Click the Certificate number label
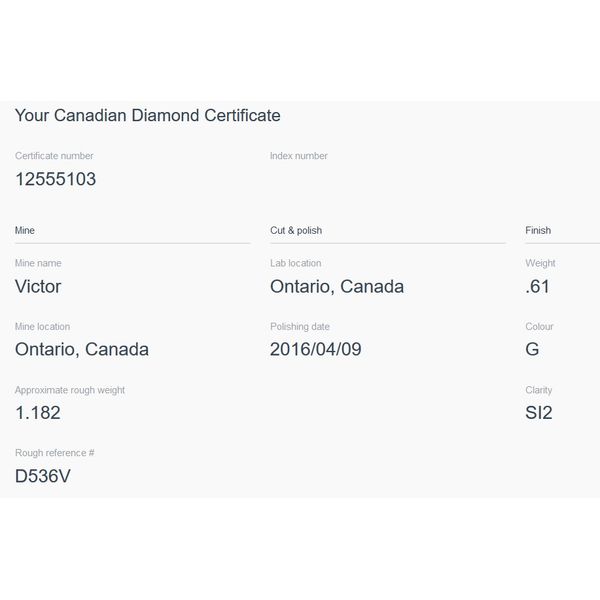Screen dimensions: 600x600 point(54,156)
